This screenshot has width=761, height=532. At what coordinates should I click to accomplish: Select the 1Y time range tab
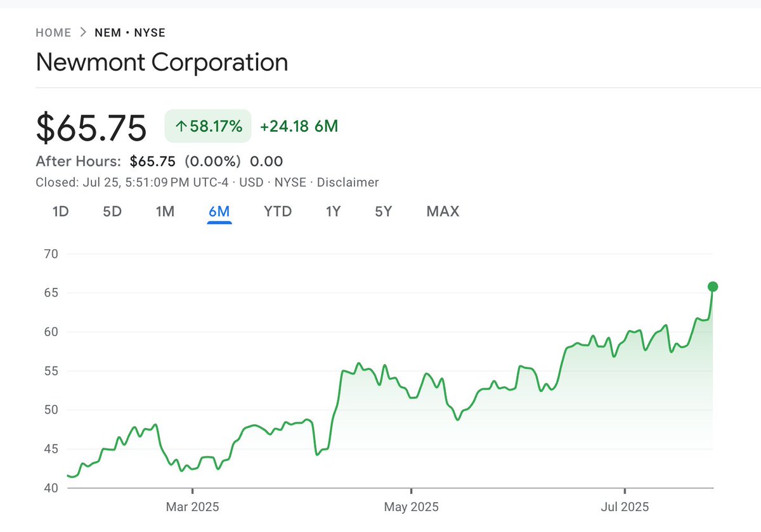[334, 211]
